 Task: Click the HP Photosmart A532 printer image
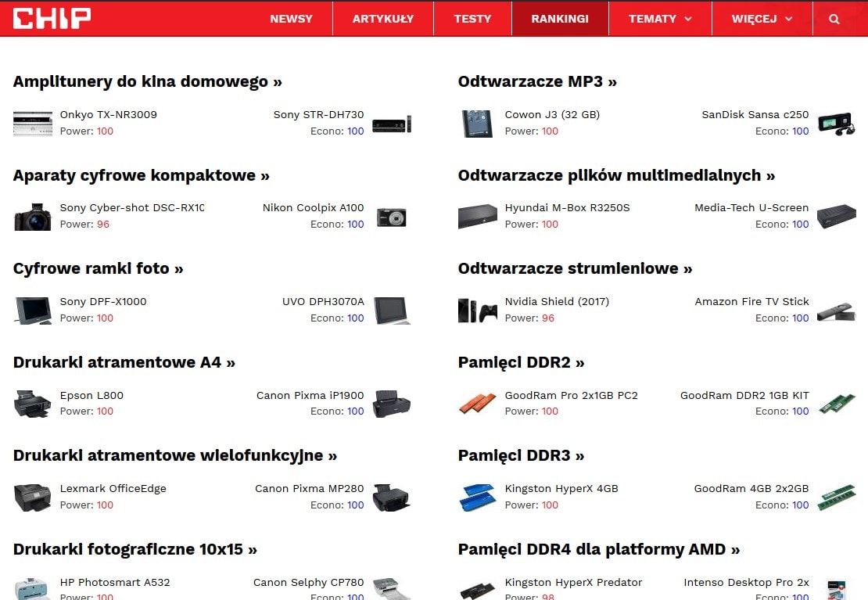(x=33, y=588)
